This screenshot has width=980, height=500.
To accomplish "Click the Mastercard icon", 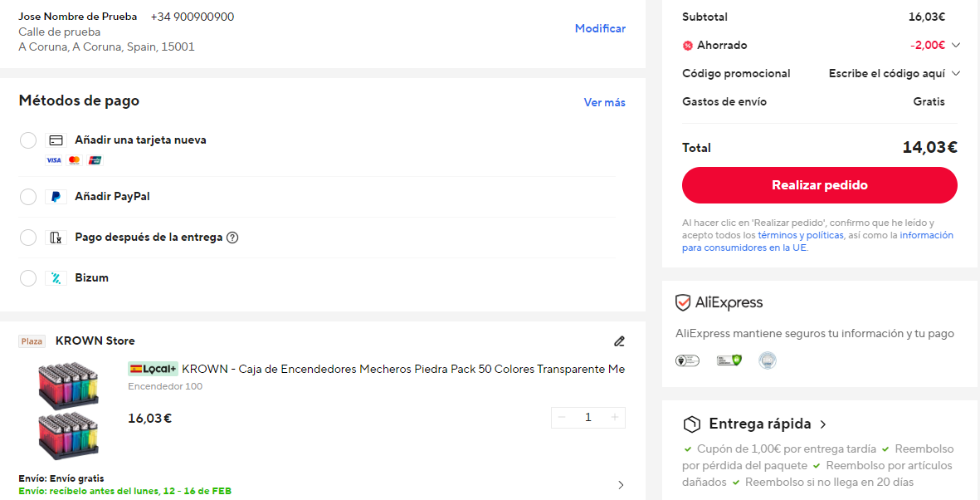I will coord(74,159).
